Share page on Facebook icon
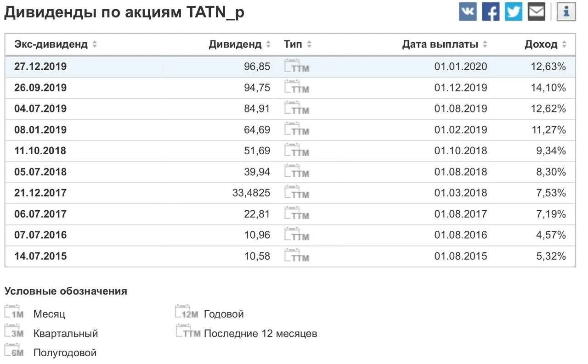588x364 pixels. 491,11
